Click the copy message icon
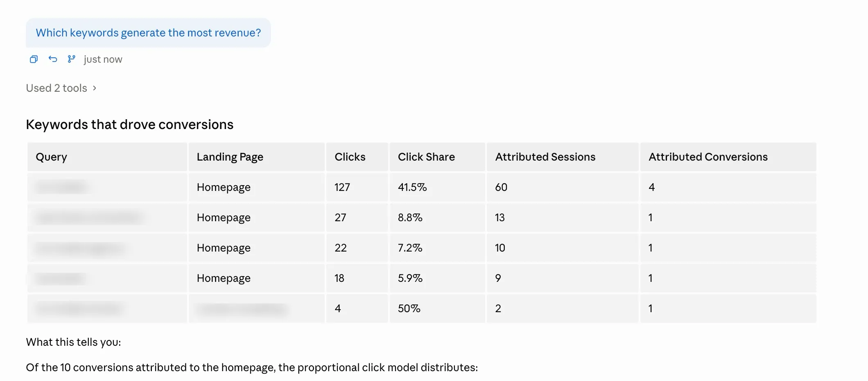Image resolution: width=868 pixels, height=381 pixels. click(34, 59)
